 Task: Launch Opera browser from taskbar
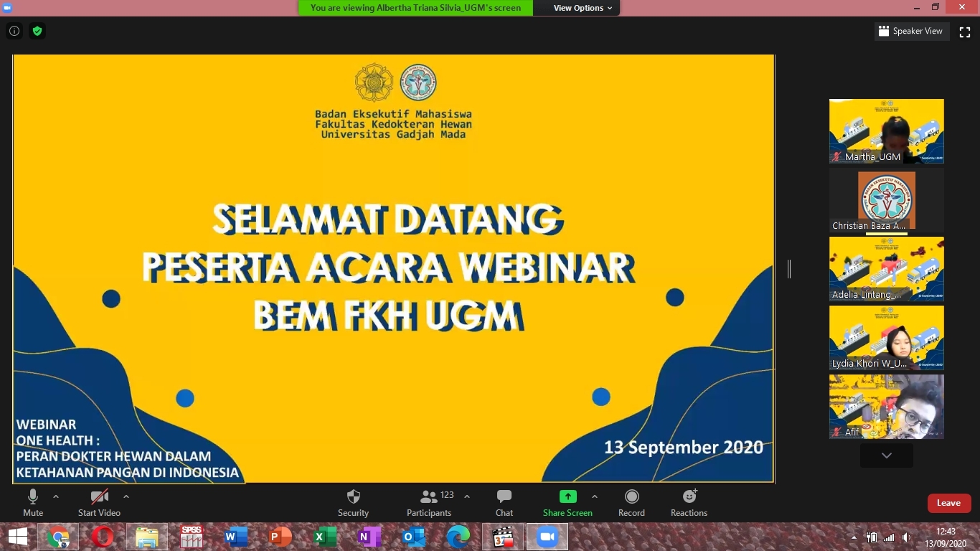pos(103,537)
